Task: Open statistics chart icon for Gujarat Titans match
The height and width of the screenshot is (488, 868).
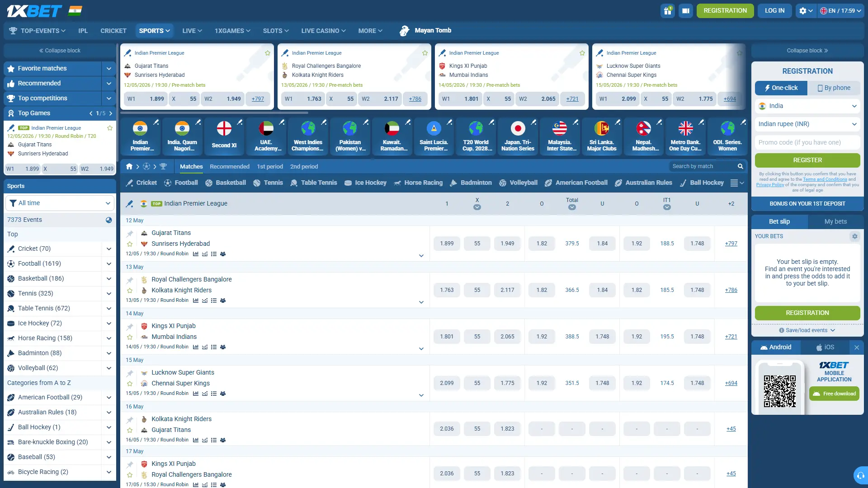Action: pos(196,254)
